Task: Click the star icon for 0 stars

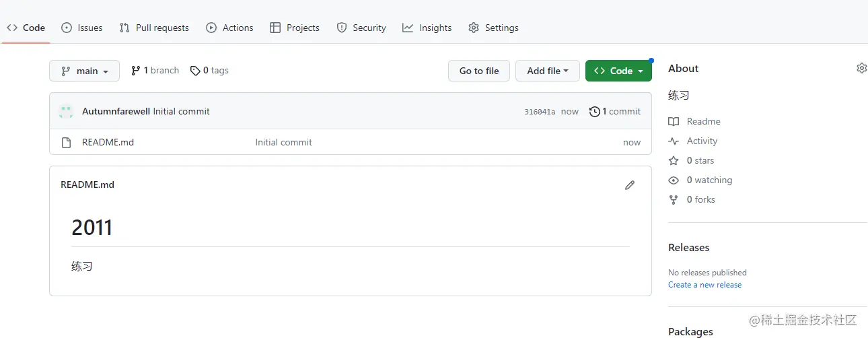Action: coord(674,161)
